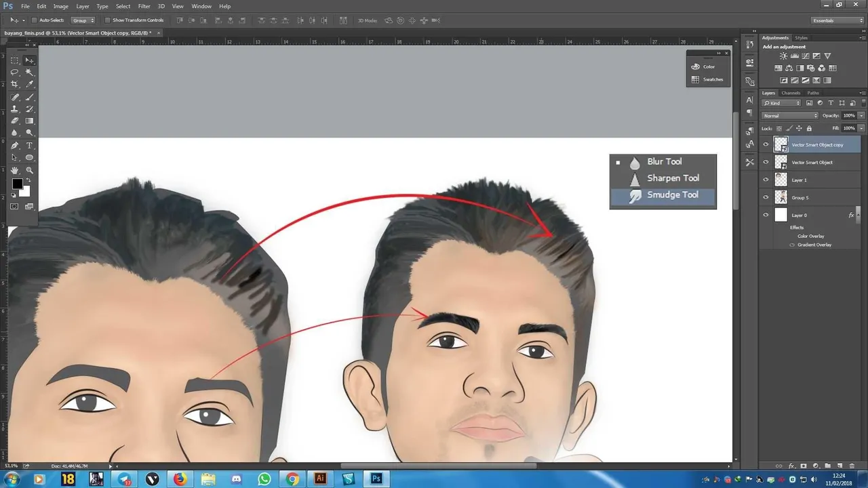Select the Horizontal Type tool
This screenshot has height=488, width=868.
(30, 146)
